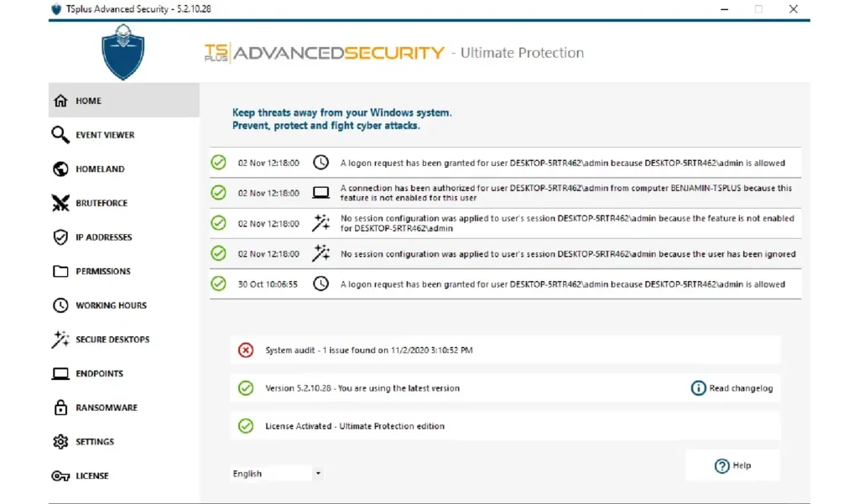This screenshot has width=859, height=504.
Task: Select the Secure Desktops magic wand icon
Action: (60, 340)
